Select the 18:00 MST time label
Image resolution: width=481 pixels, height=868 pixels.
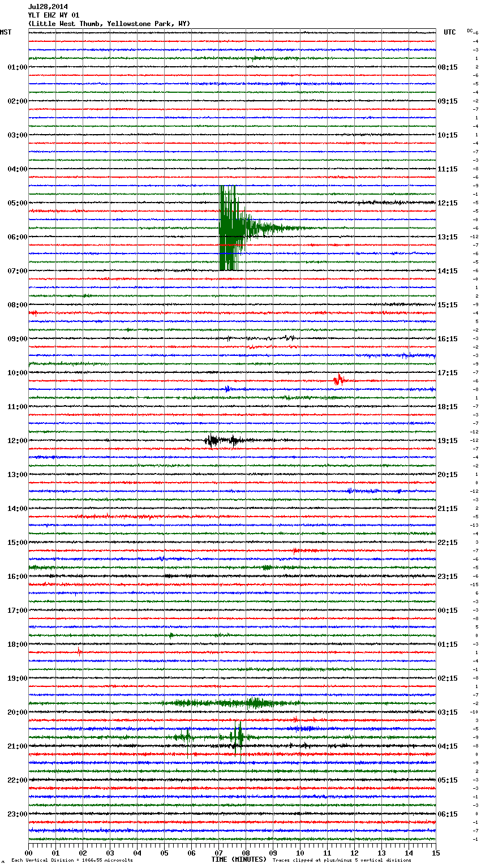18,644
